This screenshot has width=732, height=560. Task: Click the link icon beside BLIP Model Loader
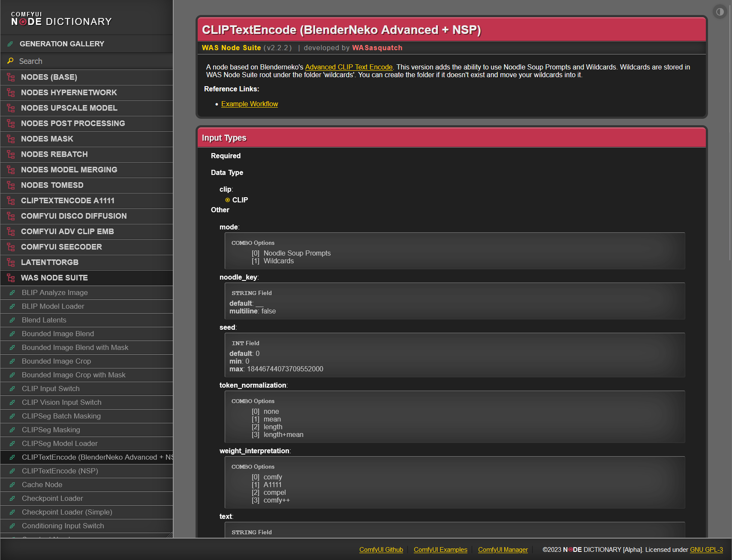[x=12, y=306]
